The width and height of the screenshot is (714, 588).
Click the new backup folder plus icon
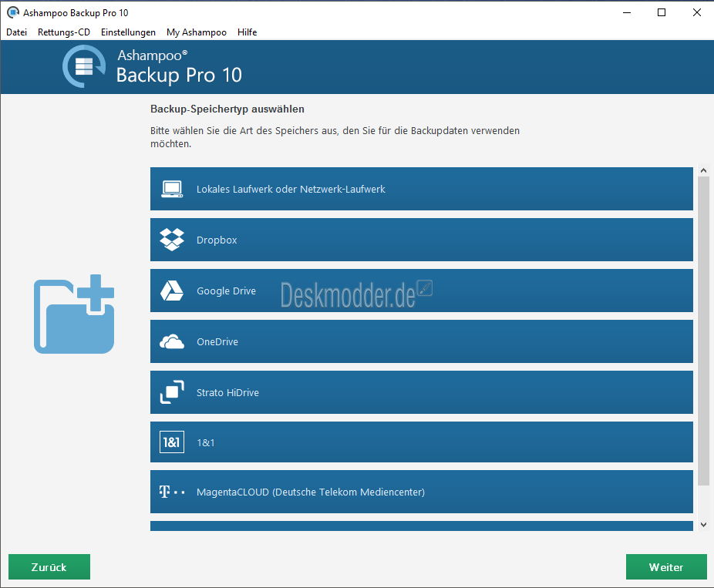[74, 314]
